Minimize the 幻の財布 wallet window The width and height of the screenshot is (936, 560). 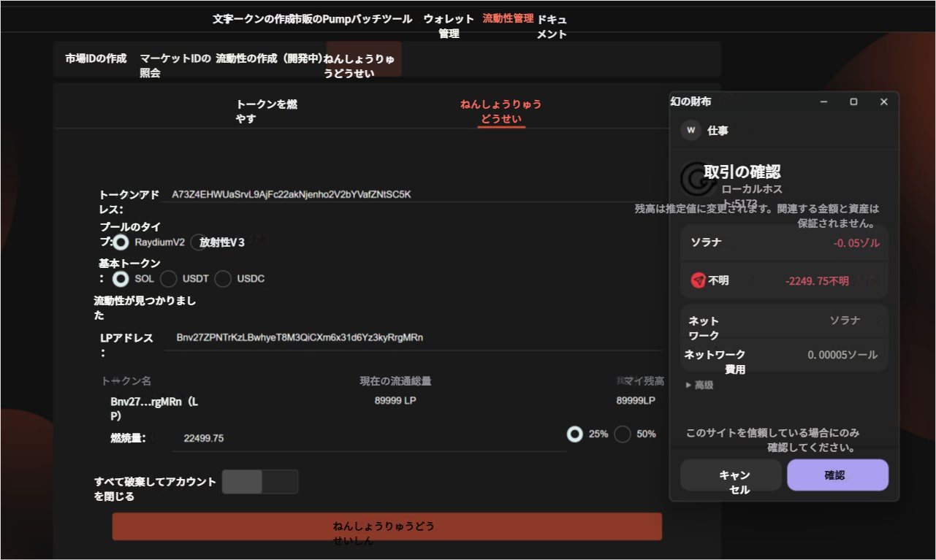[x=823, y=102]
